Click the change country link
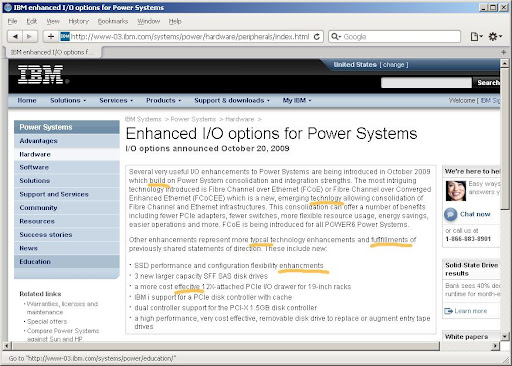512x366 pixels. click(393, 65)
